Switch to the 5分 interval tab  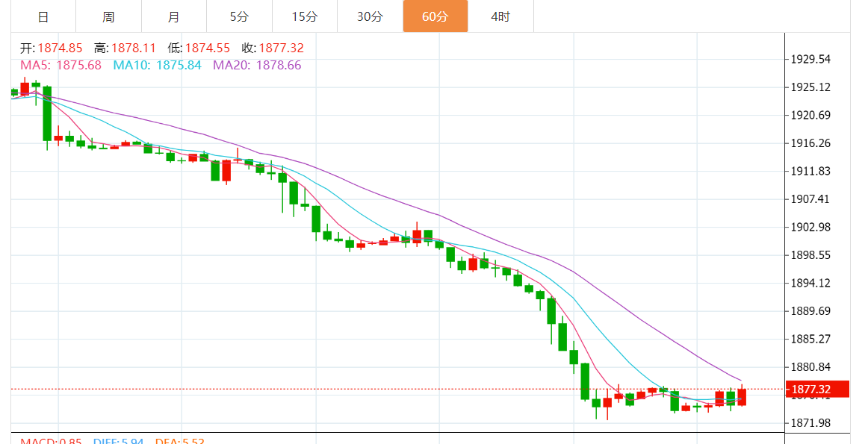pyautogui.click(x=239, y=16)
